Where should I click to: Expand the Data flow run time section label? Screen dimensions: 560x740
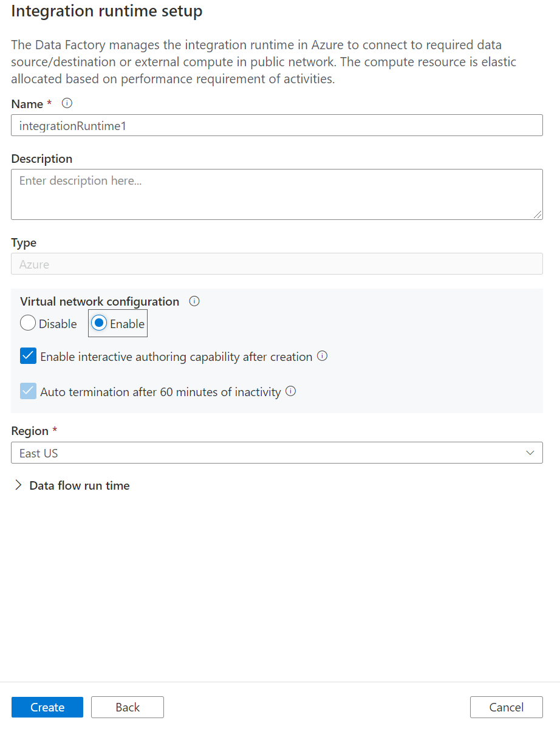(80, 485)
